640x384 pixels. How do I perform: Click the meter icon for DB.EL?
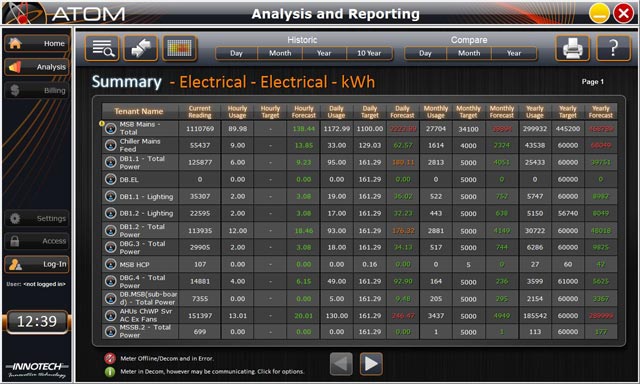click(111, 179)
